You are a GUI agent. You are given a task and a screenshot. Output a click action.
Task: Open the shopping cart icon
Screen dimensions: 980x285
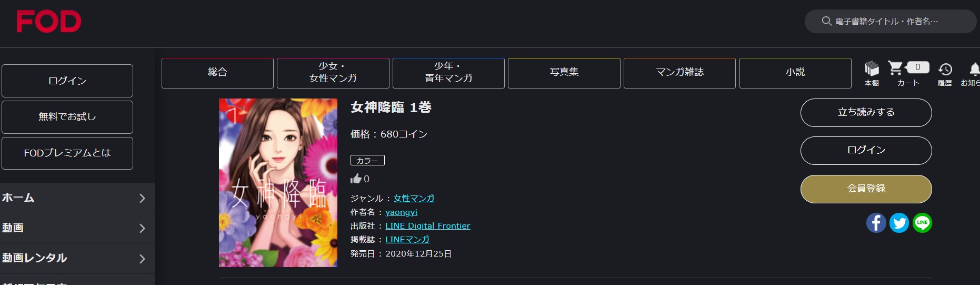pyautogui.click(x=895, y=68)
